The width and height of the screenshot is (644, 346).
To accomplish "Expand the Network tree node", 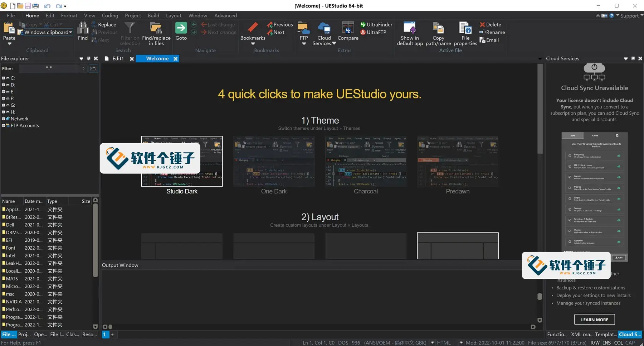I will click(x=4, y=119).
